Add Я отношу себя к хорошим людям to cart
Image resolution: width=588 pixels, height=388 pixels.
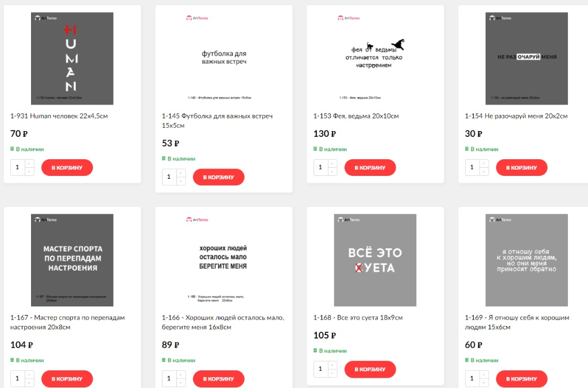(x=521, y=379)
